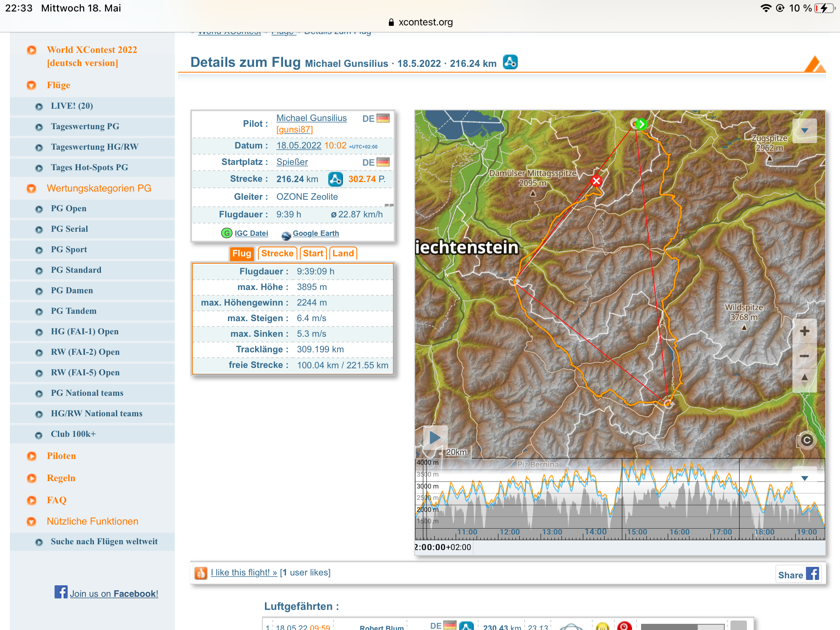Open the [gunsi87] username link
This screenshot has height=630, width=840.
294,130
